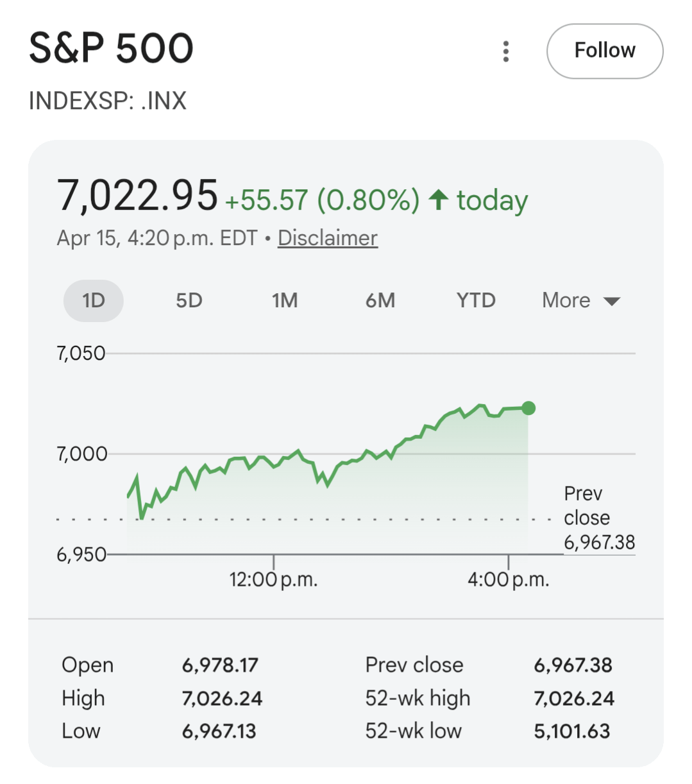
Task: Click the Open value 6,978.17
Action: 220,665
